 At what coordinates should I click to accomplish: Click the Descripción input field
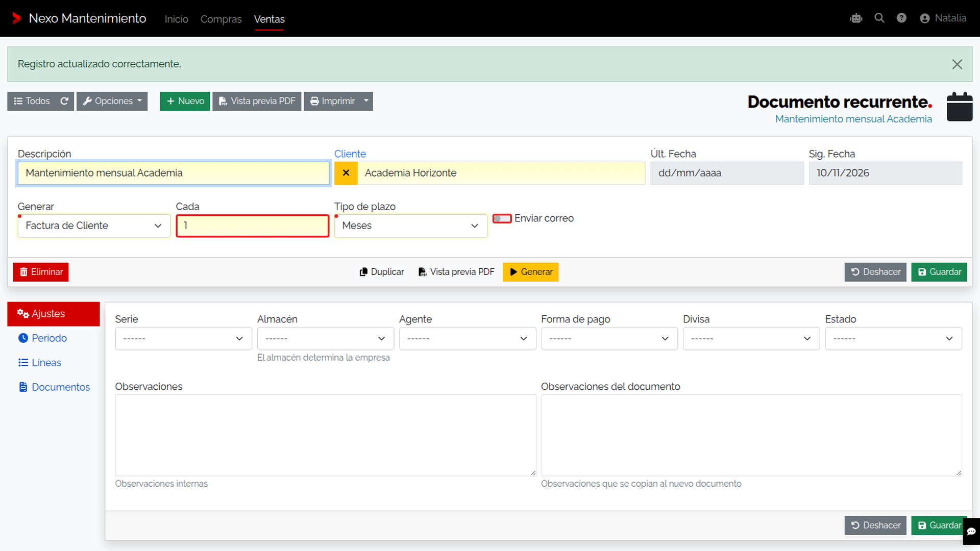tap(174, 173)
